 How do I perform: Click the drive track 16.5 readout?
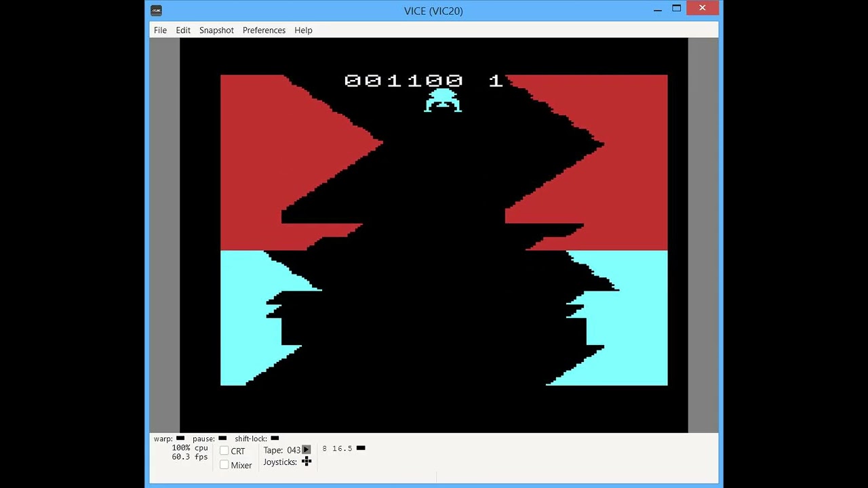coord(342,449)
